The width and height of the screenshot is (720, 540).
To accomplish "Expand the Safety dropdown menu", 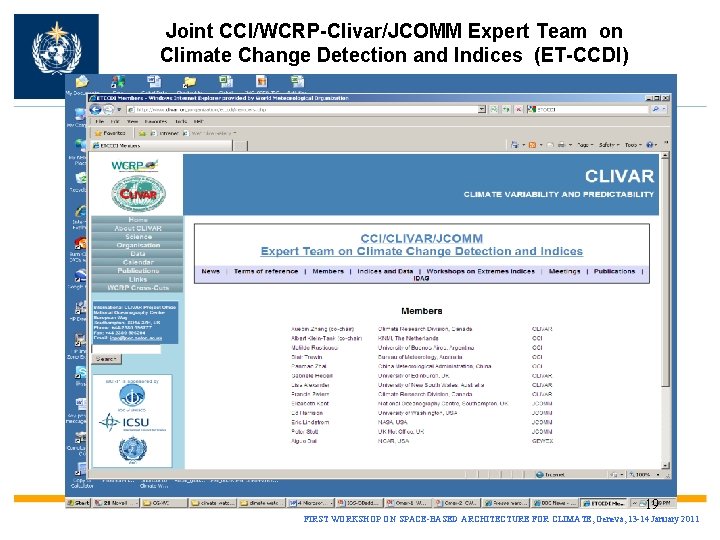I will tap(609, 145).
